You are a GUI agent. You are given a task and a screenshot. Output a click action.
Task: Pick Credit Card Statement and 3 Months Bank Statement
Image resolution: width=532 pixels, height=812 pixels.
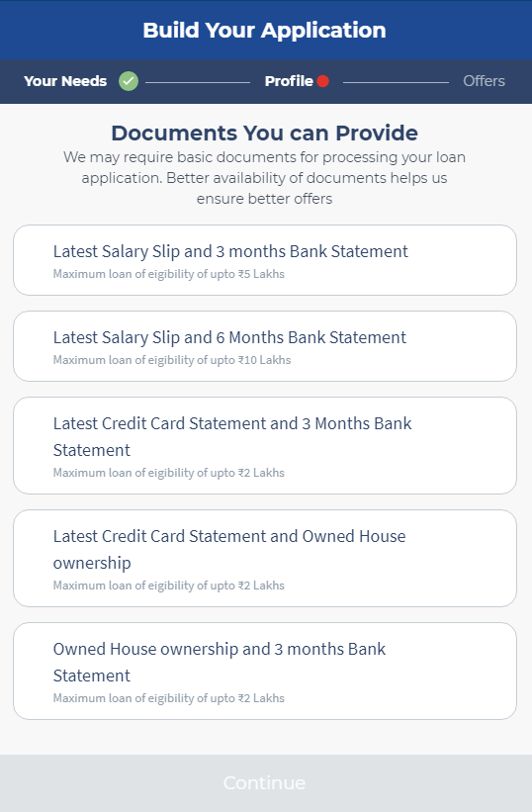[265, 445]
